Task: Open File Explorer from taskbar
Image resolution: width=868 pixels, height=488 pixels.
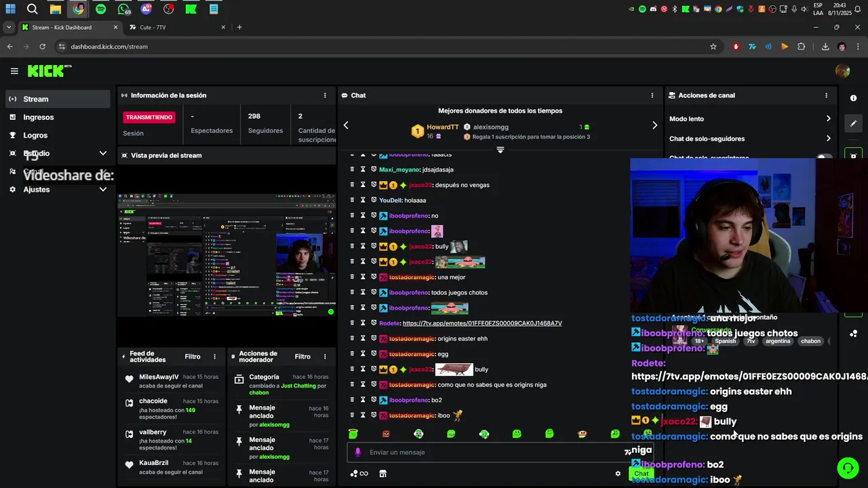Action: tap(55, 9)
